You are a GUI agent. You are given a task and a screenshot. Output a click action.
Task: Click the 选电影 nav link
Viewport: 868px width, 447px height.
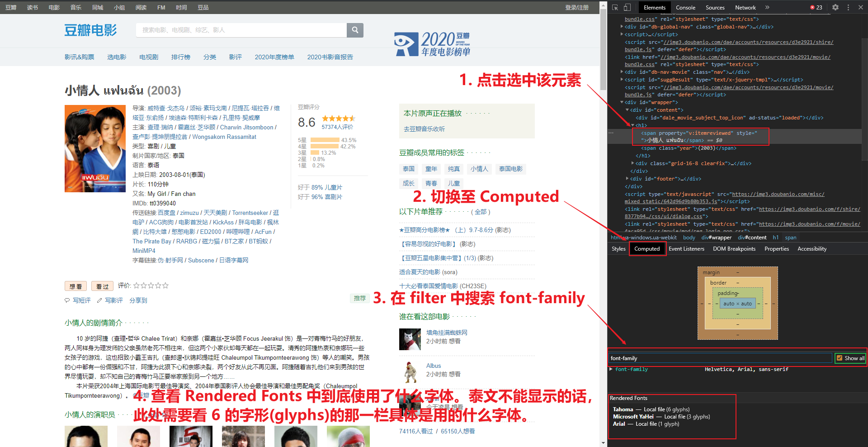coord(117,57)
